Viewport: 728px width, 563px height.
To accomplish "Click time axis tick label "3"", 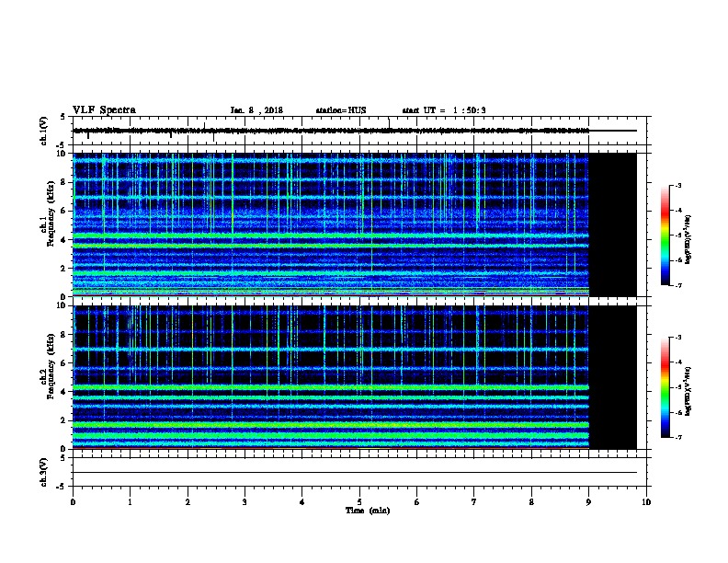I will point(245,502).
